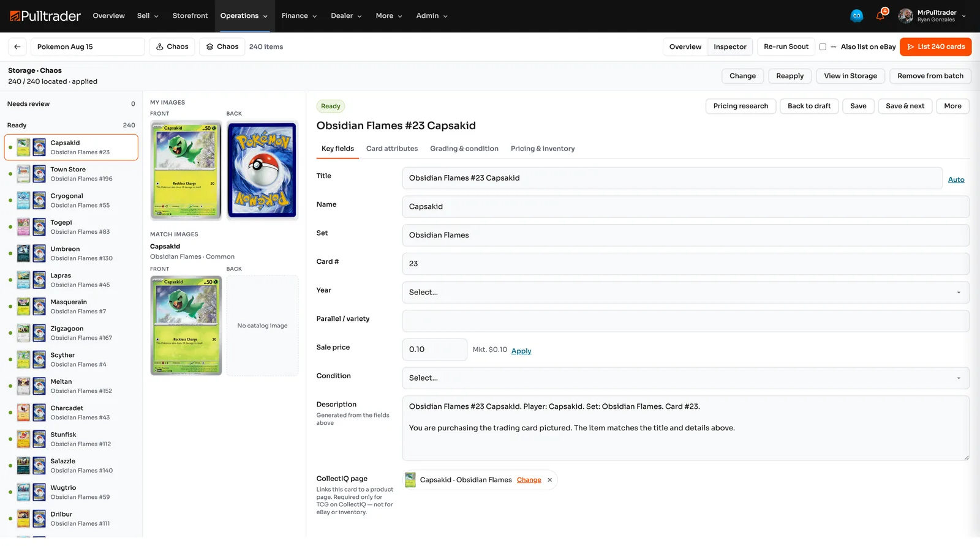Open the Admin dropdown menu
Image resolution: width=980 pixels, height=546 pixels.
click(x=432, y=16)
